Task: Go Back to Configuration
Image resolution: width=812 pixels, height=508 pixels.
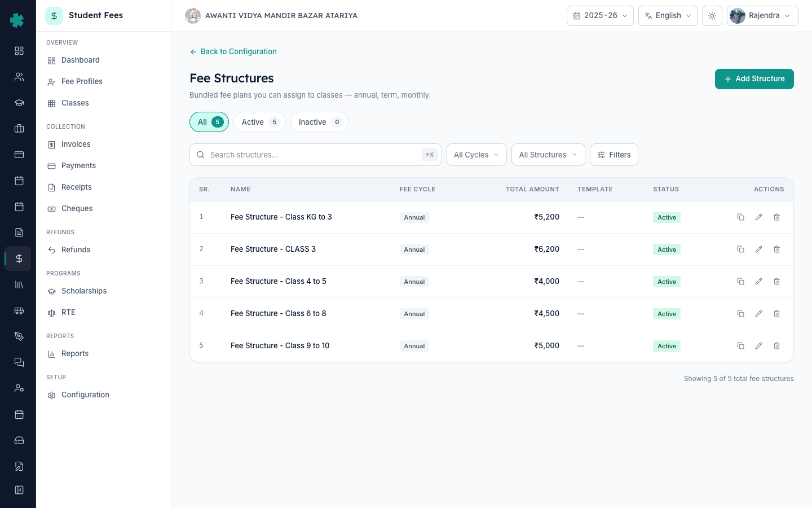Action: pos(233,51)
